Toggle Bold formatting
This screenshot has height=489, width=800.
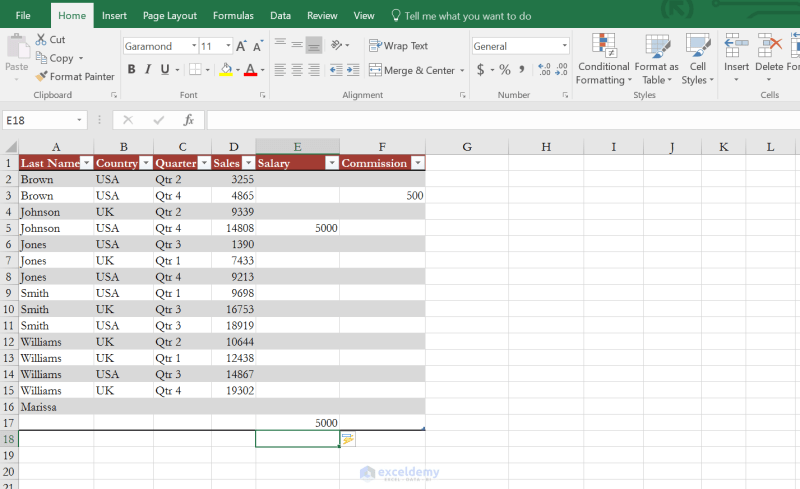pyautogui.click(x=132, y=69)
